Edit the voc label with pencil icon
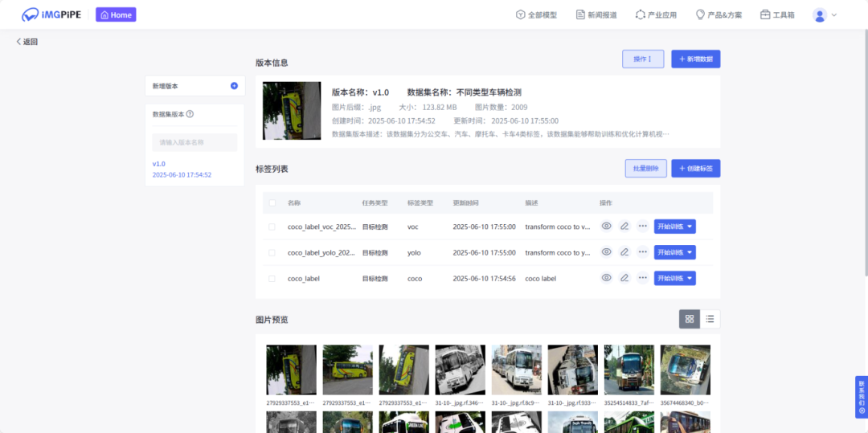This screenshot has height=433, width=868. click(x=624, y=227)
